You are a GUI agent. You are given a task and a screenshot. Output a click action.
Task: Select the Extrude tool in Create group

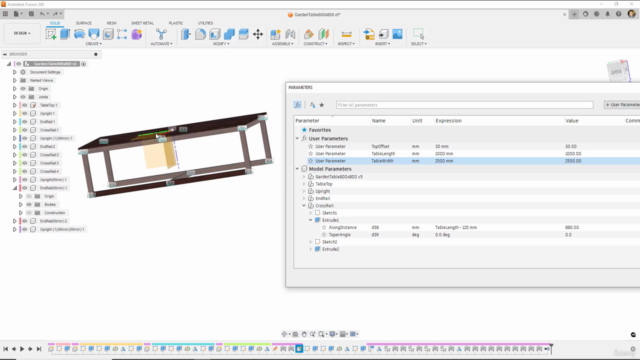pyautogui.click(x=65, y=34)
